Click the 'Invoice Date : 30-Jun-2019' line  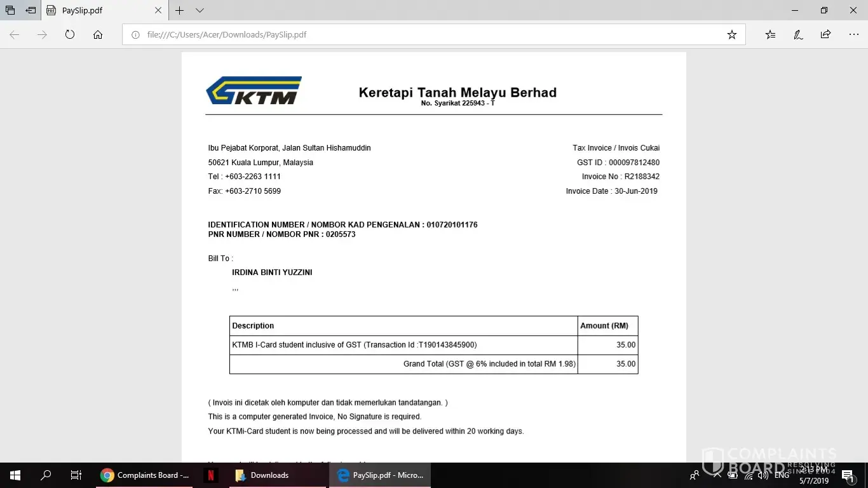(x=612, y=191)
